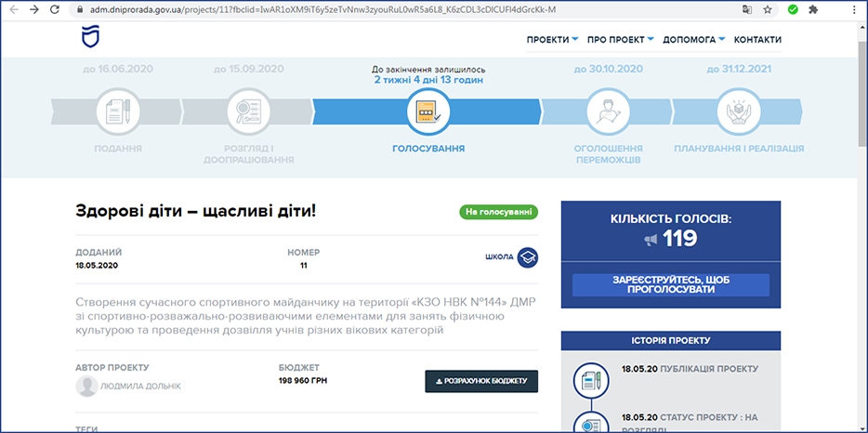Viewport: 868px width, 433px height.
Task: Click the Школа graduation cap icon
Action: point(528,257)
